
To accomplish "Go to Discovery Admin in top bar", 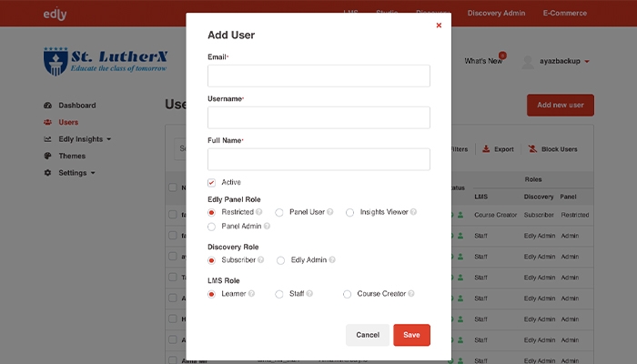I will tap(498, 13).
